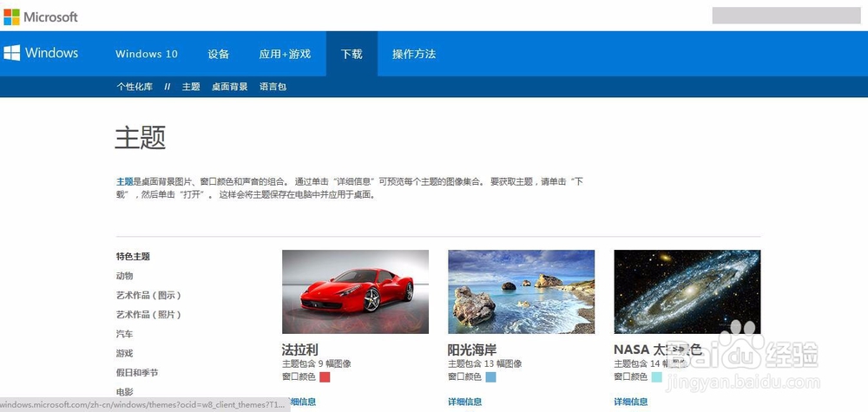Open 详细信息 for NASA theme
The width and height of the screenshot is (868, 412).
[631, 402]
